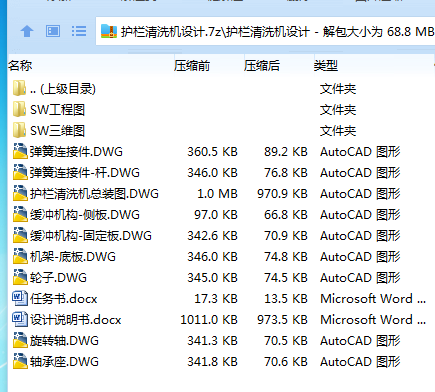
Task: Select file name 机架-底板.DWG
Action: [x=73, y=257]
